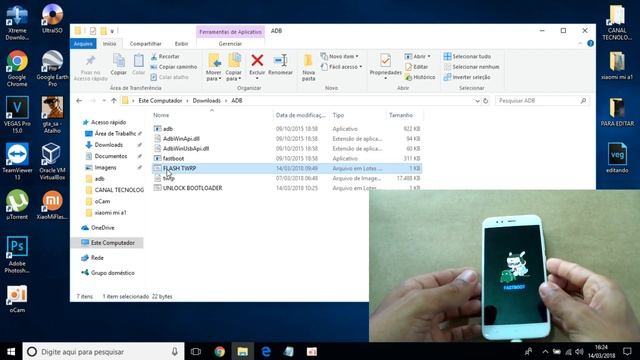The width and height of the screenshot is (640, 360).
Task: Select the AdbWinApi.dll file
Action: tap(181, 139)
